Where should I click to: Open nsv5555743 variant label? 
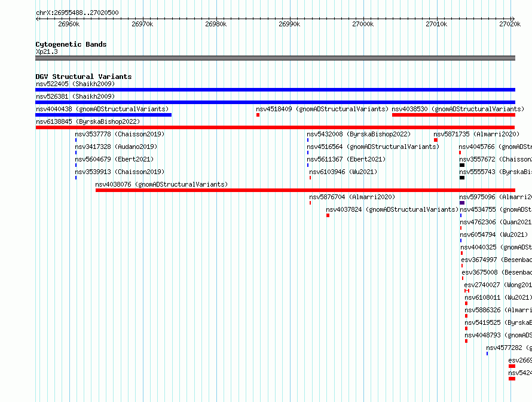coord(496,172)
